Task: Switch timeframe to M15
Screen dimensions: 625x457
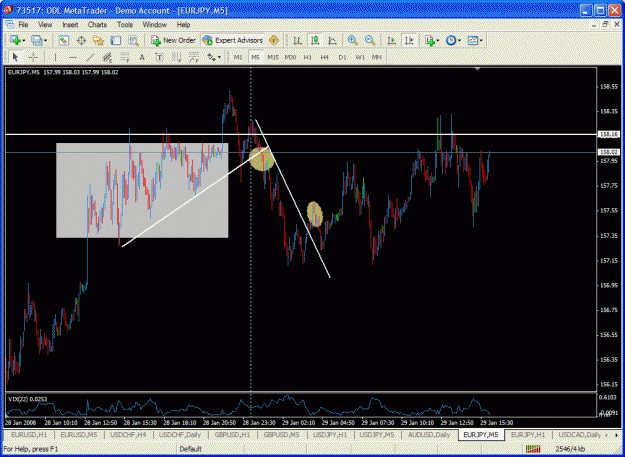Action: tap(273, 57)
